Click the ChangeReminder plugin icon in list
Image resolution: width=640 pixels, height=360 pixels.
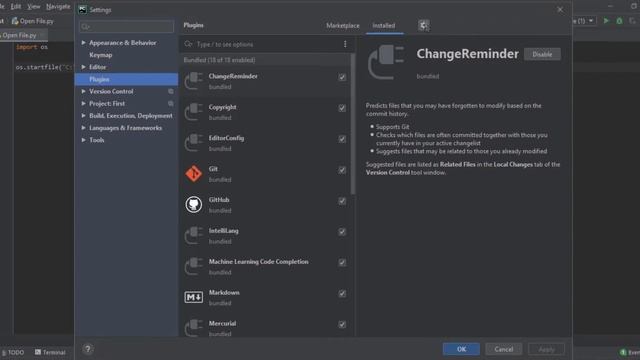click(193, 81)
